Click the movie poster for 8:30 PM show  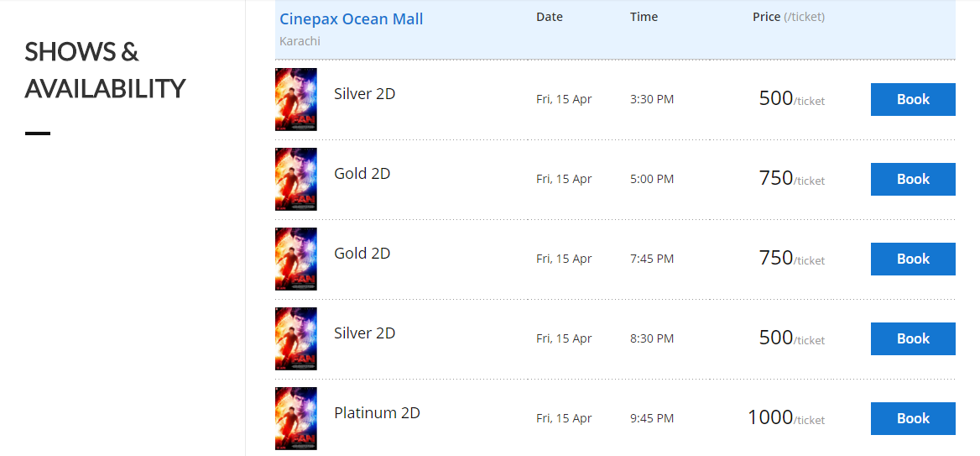pos(295,338)
